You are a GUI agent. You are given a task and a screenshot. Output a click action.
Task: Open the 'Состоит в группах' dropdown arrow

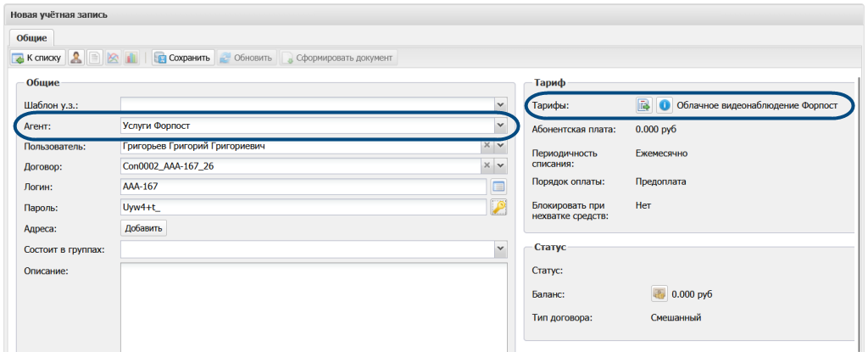point(500,249)
